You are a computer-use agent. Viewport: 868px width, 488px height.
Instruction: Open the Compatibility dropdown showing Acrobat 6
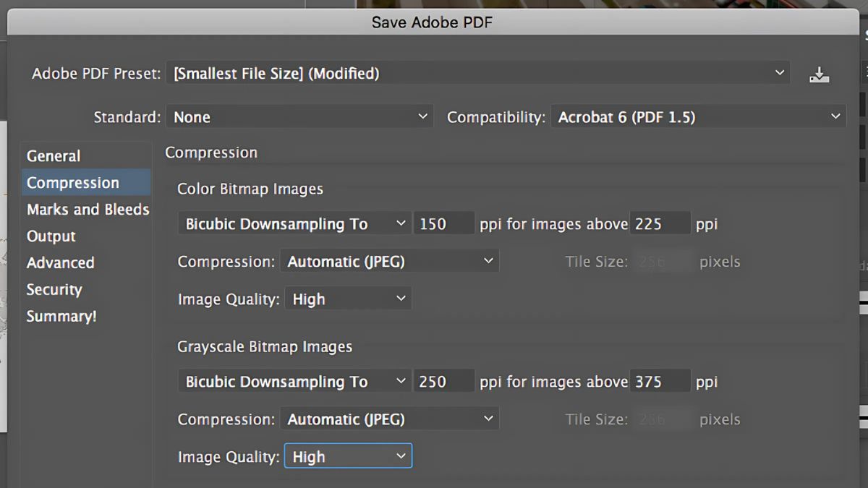698,117
